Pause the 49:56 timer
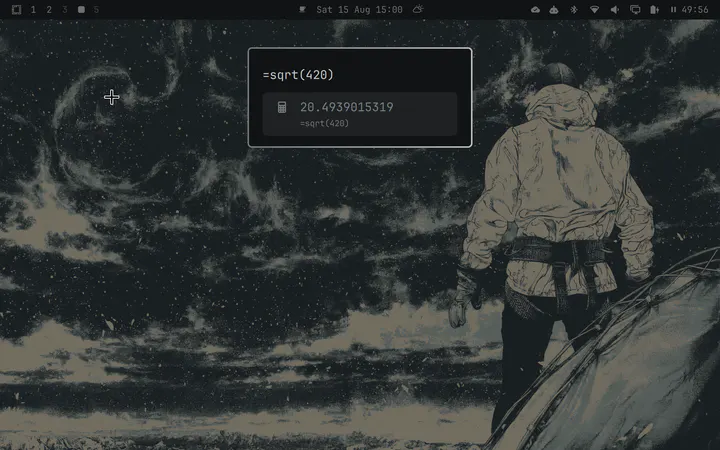This screenshot has height=450, width=720. [x=673, y=10]
